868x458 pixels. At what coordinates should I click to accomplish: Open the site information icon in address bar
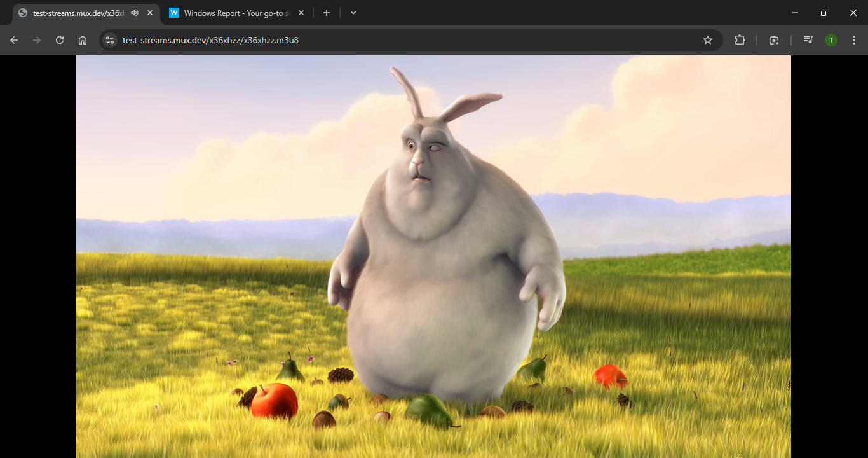[109, 39]
